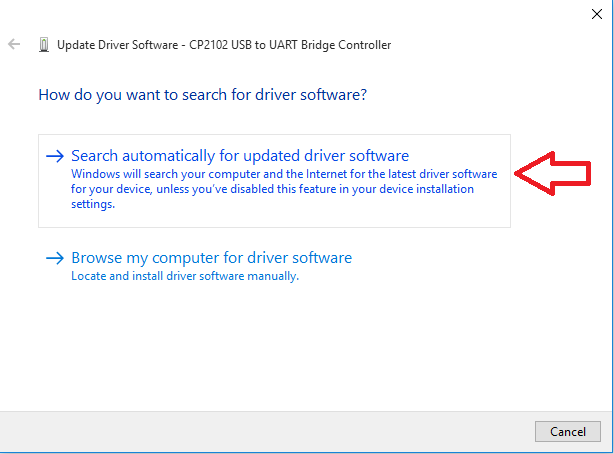
Task: Click the blue arrow beside Browse my computer
Action: (55, 258)
